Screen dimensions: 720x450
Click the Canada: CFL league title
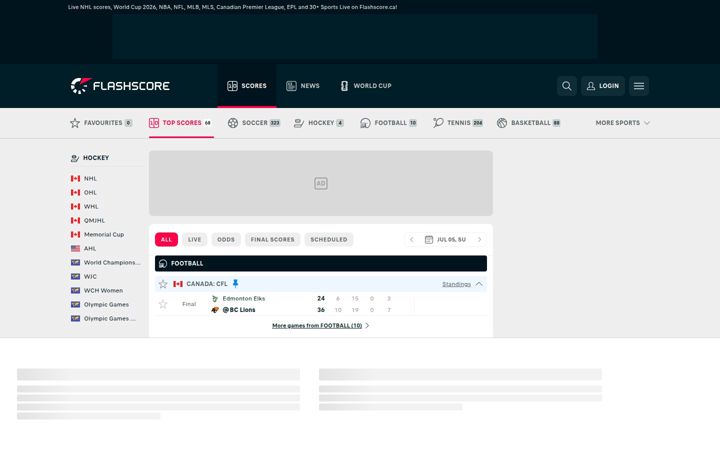207,284
